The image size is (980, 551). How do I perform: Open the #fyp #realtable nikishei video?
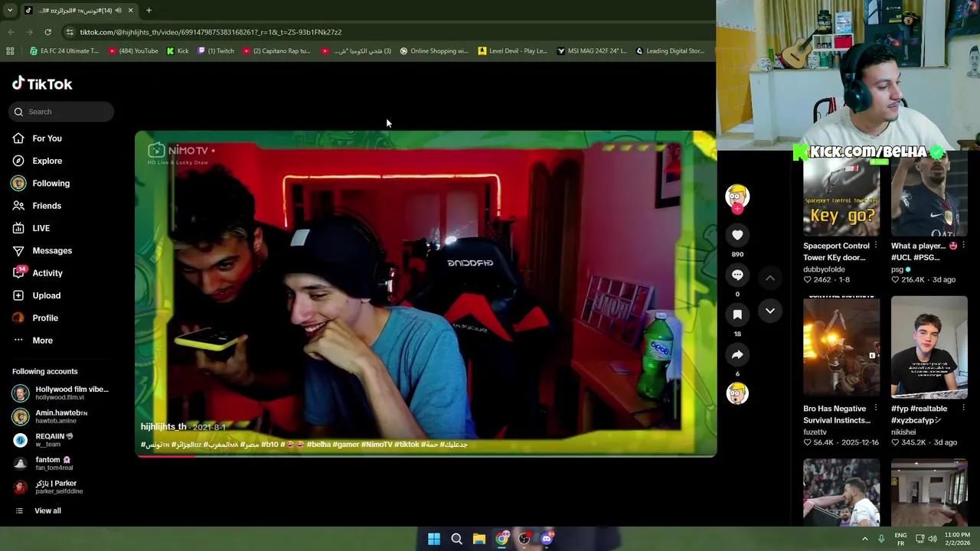click(x=929, y=347)
